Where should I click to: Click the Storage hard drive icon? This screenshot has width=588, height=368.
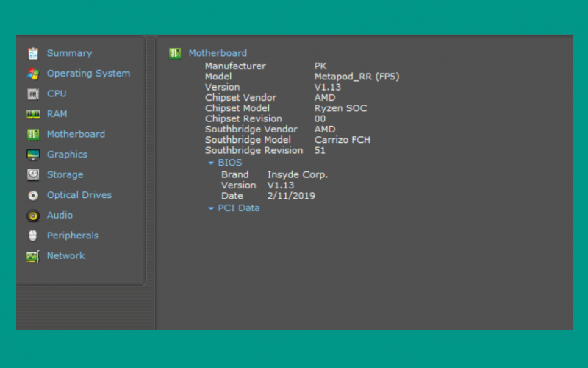pos(33,175)
